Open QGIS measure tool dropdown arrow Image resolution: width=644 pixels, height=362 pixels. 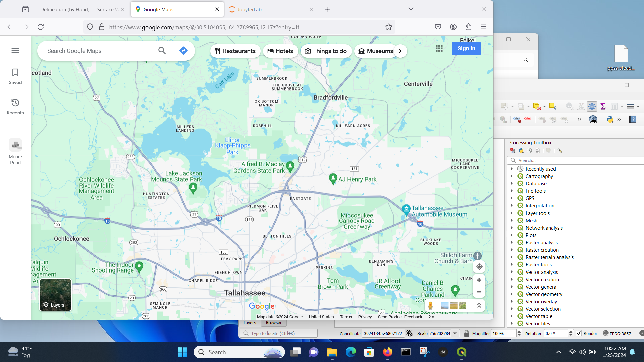tap(638, 106)
